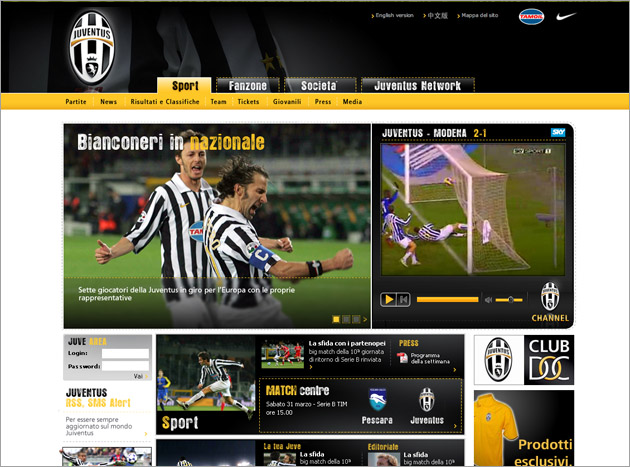
Task: Click the Password input field
Action: [125, 366]
